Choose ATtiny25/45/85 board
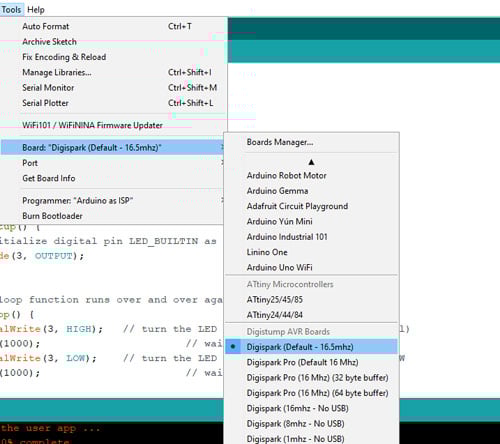This screenshot has width=500, height=444. tap(312, 299)
